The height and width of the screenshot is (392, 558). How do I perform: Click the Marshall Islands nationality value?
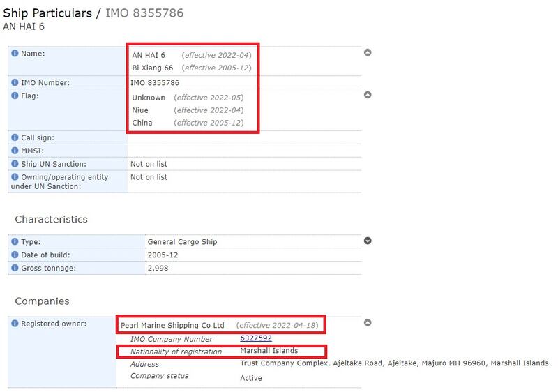click(x=269, y=350)
